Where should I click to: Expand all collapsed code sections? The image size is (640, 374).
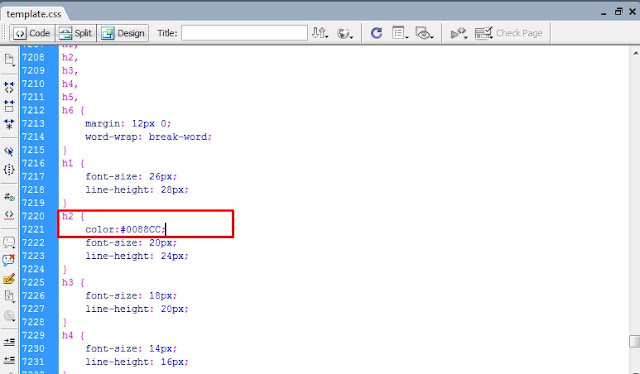(9, 124)
